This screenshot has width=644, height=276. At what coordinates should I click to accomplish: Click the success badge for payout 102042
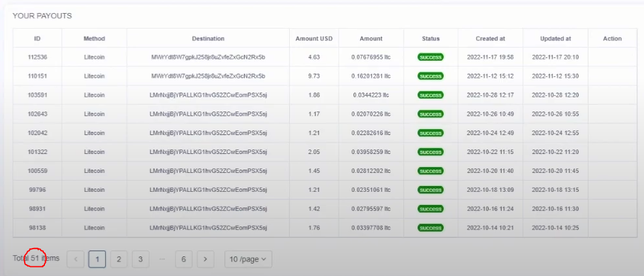[x=431, y=132]
